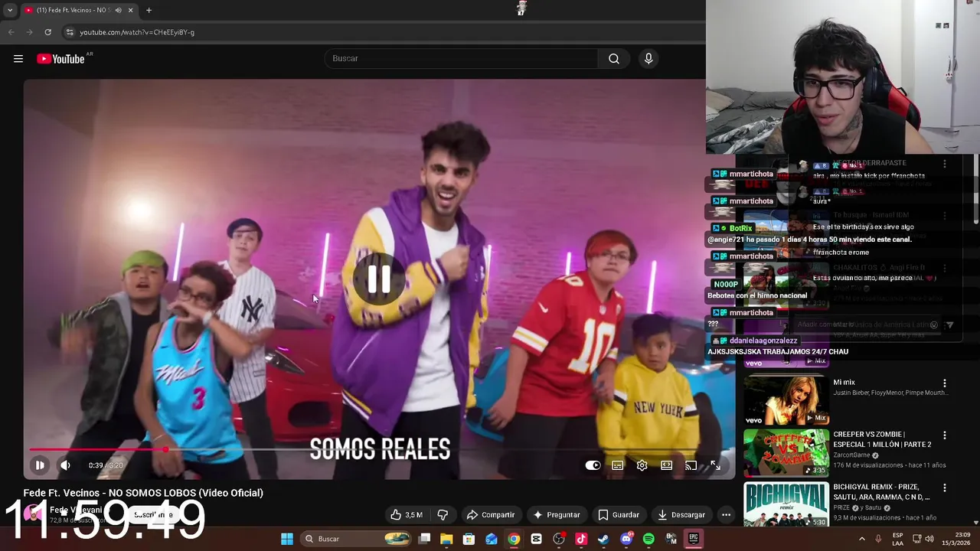Open Outlook from the taskbar
The image size is (980, 551).
pos(491,539)
